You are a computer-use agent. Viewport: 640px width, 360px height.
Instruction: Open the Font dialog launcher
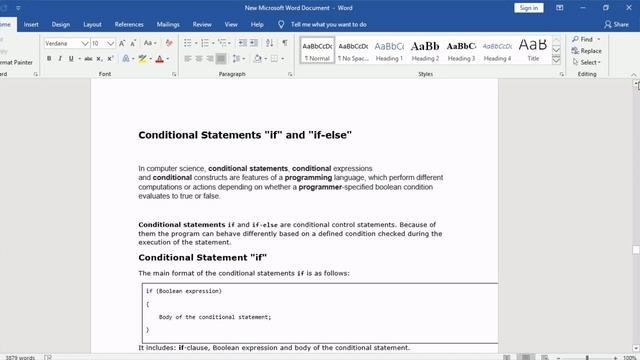point(174,74)
